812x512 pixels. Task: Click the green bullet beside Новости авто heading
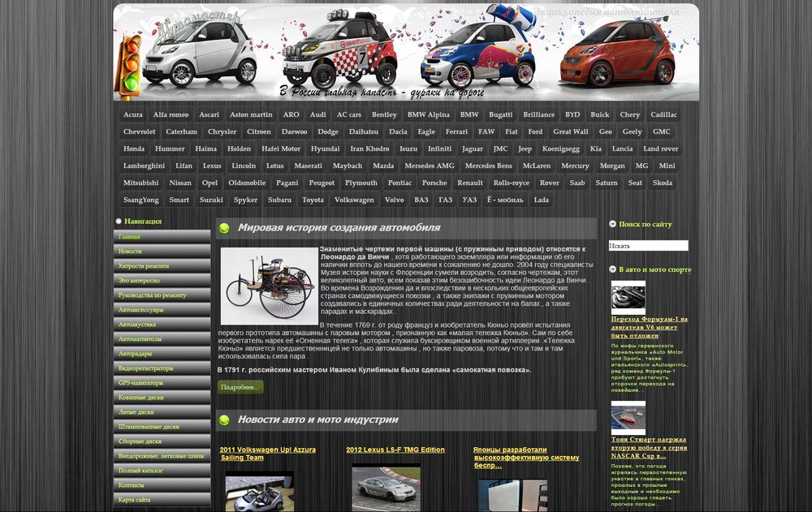224,420
